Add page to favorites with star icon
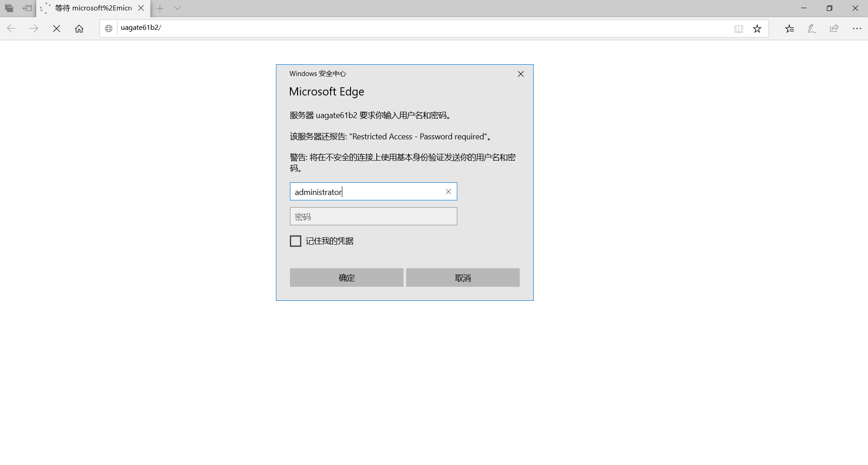 tap(757, 29)
